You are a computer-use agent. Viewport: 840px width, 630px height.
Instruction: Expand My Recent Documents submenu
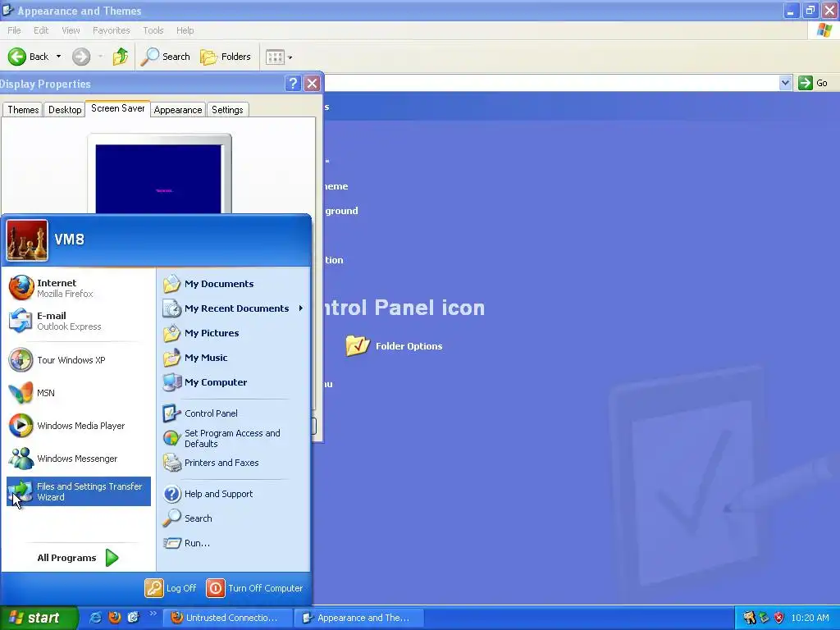tap(234, 308)
